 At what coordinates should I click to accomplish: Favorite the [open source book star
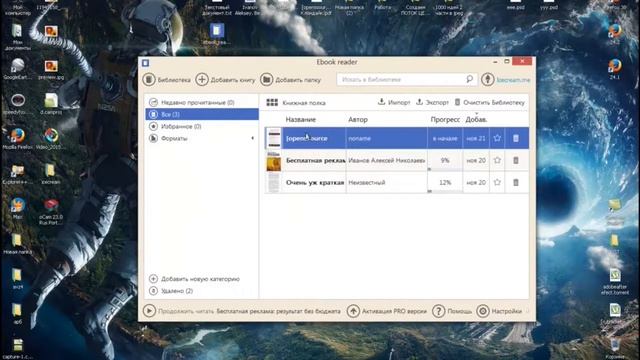tap(497, 138)
